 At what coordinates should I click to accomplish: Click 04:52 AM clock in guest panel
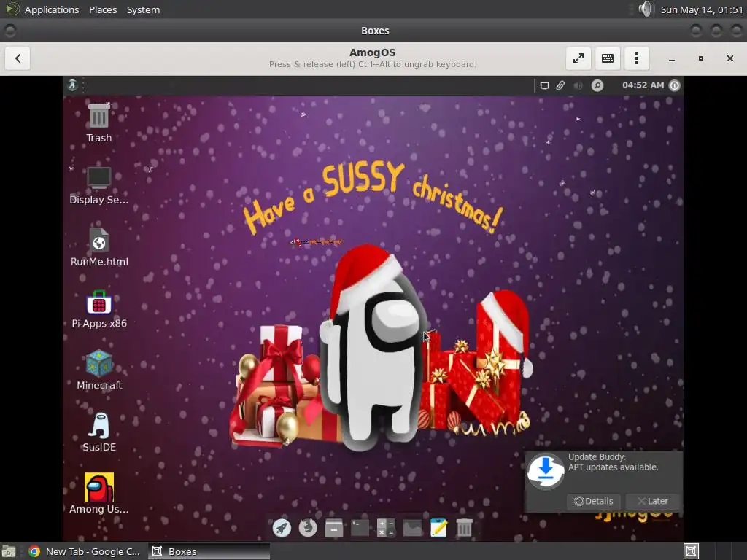pyautogui.click(x=643, y=85)
